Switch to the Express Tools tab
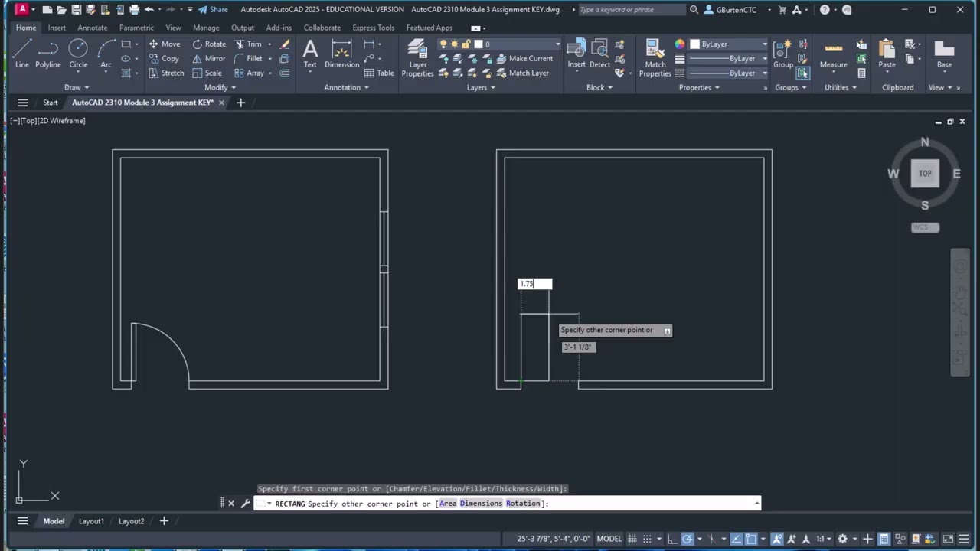The height and width of the screenshot is (551, 980). pos(374,28)
